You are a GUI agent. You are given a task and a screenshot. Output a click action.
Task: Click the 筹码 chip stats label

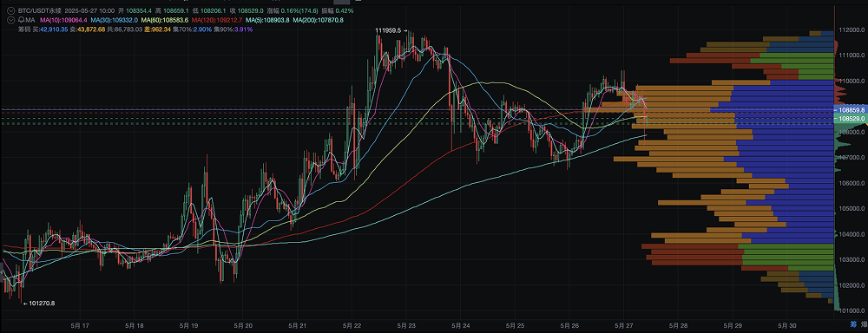pos(23,29)
